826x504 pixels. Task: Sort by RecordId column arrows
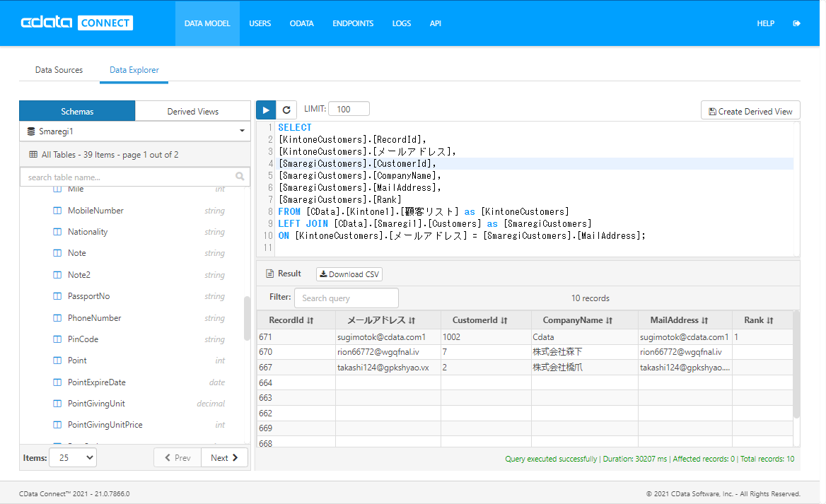pyautogui.click(x=310, y=320)
